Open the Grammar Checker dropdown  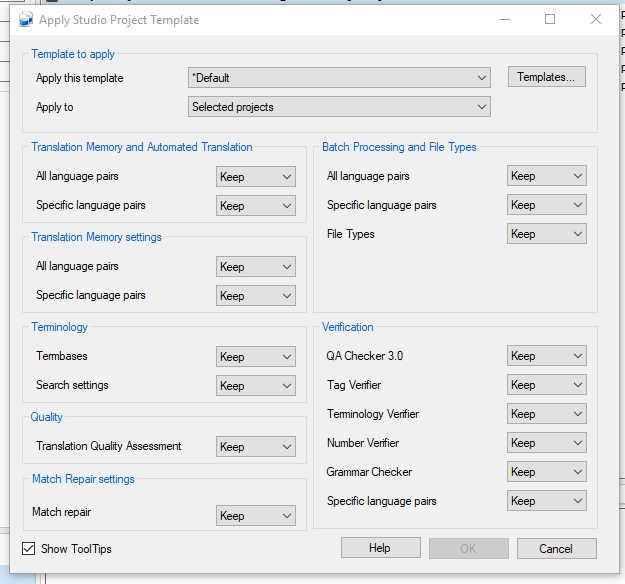click(547, 472)
